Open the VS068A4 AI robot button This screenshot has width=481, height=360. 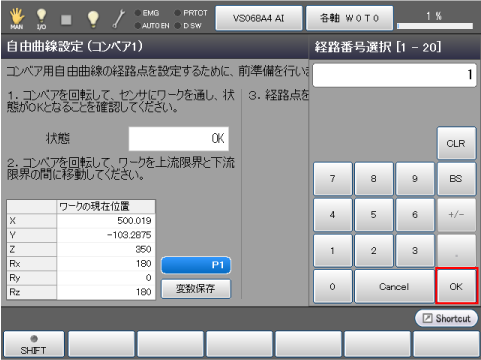[x=259, y=18]
